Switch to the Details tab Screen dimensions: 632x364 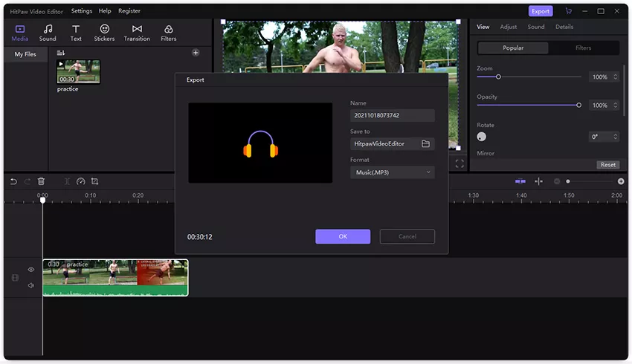point(564,27)
